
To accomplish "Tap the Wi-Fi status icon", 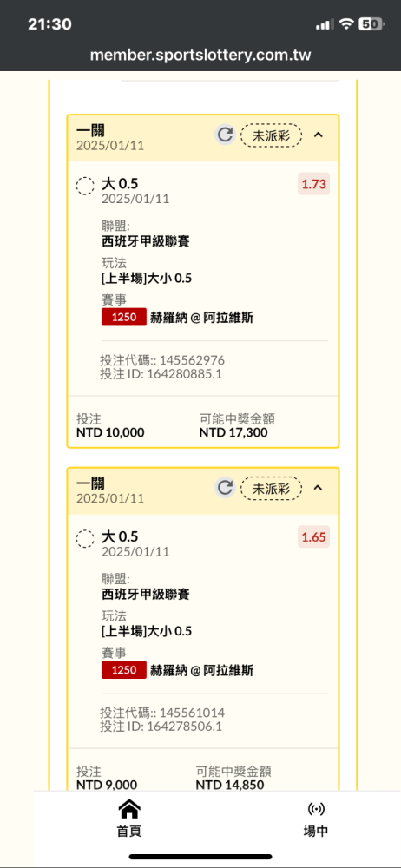I will pos(346,23).
